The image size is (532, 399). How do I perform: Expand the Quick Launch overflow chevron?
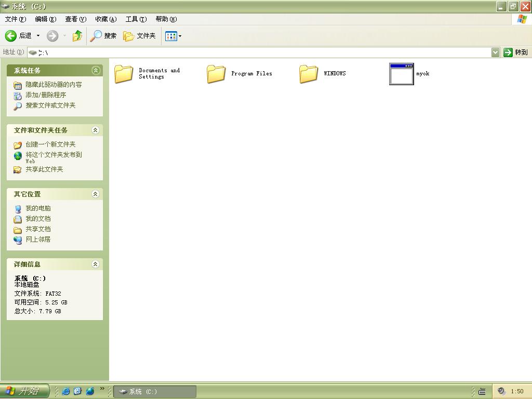point(102,389)
